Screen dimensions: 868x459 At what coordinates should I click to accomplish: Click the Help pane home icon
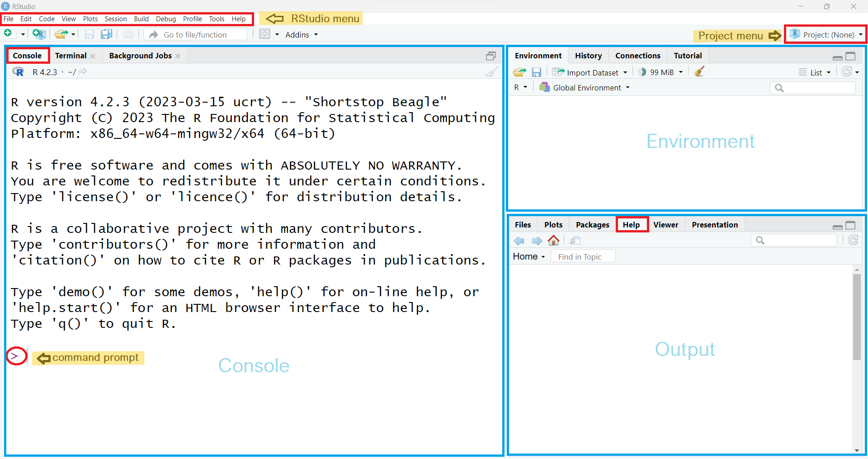coord(553,240)
